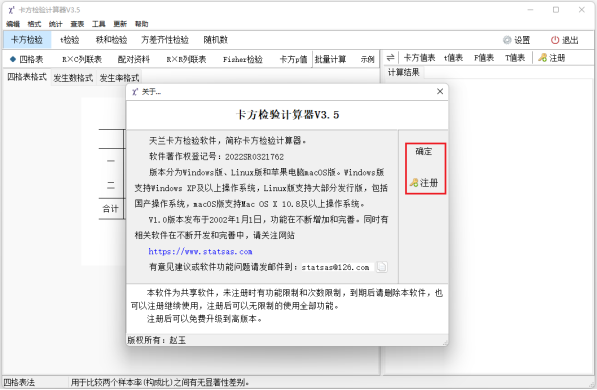Open the F值表 lookup
The image size is (597, 390).
pos(484,58)
